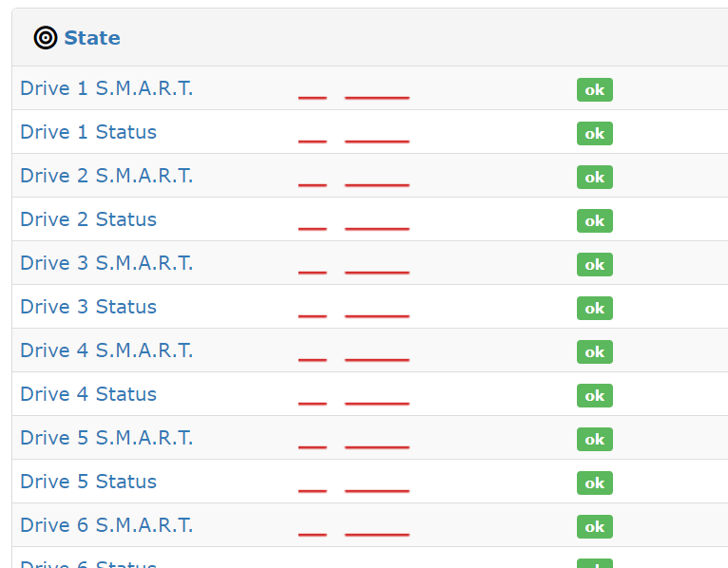Screen dimensions: 728x568
Task: Open Drive 2 S.M.A.R.T. service
Action: pos(106,176)
